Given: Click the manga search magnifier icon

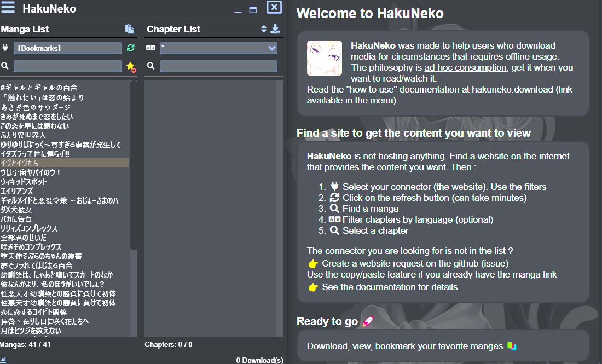Looking at the screenshot, I should 5,66.
